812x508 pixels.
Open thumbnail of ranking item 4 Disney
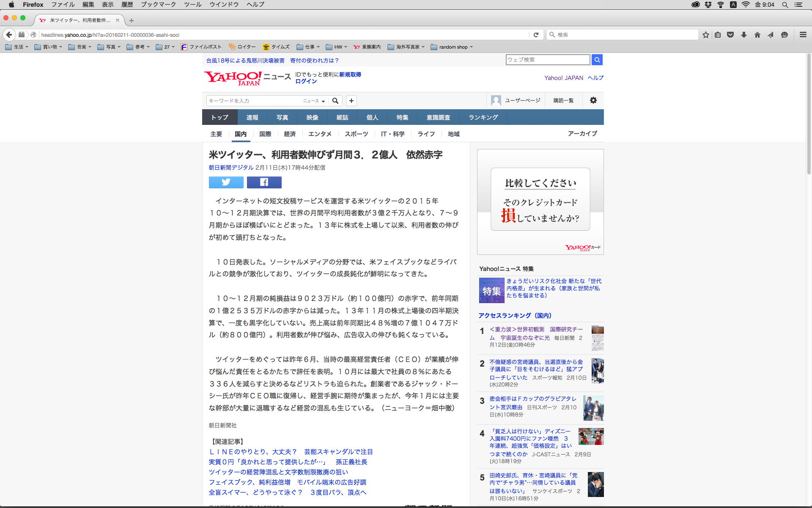tap(591, 436)
